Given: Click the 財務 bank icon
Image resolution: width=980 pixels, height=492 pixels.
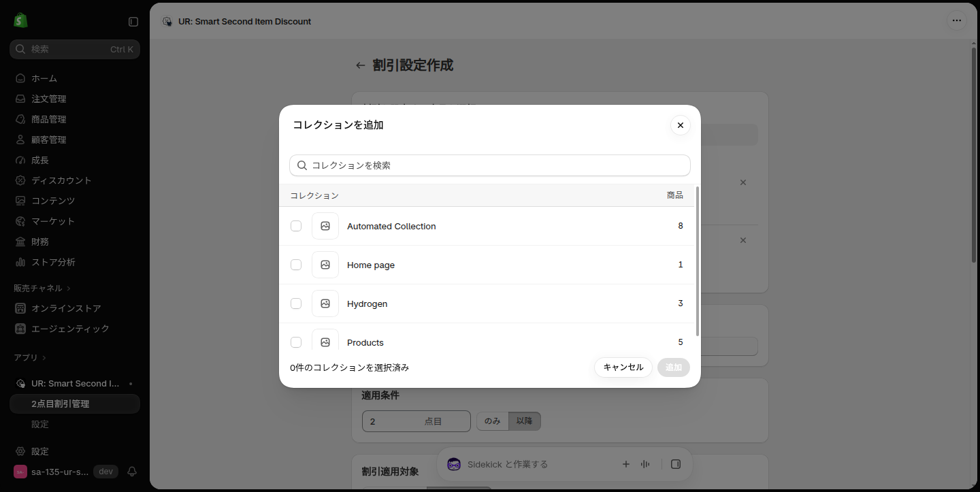Looking at the screenshot, I should click(x=20, y=242).
